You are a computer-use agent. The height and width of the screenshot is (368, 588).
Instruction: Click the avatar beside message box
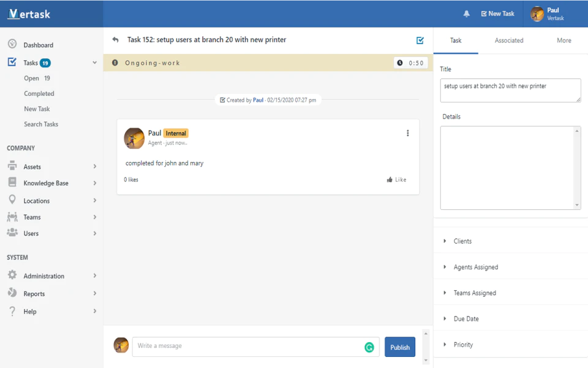(121, 345)
